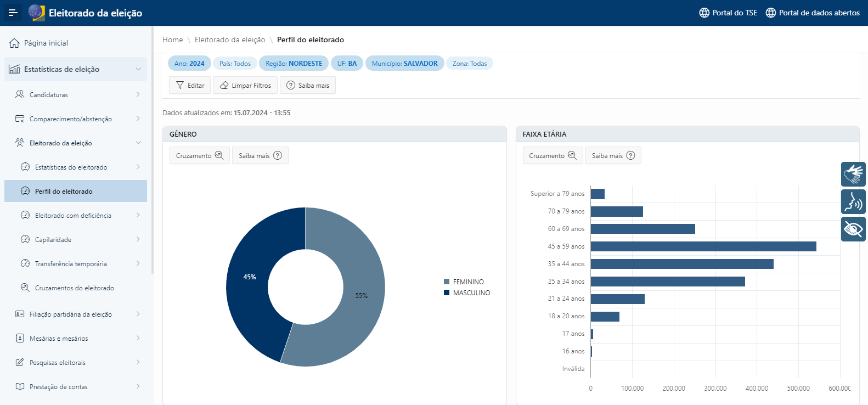
Task: Click the Perfil do eleitorado gauge icon
Action: coord(25,191)
